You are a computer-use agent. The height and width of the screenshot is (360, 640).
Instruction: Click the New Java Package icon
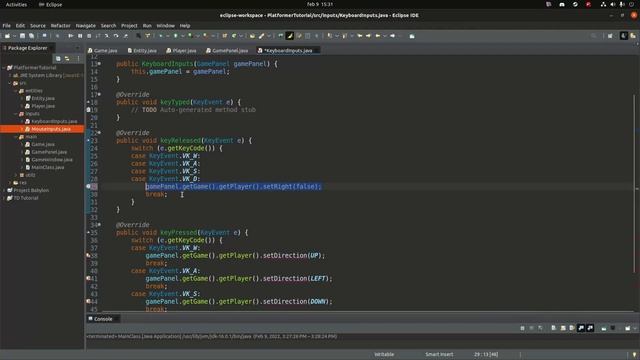224,36
